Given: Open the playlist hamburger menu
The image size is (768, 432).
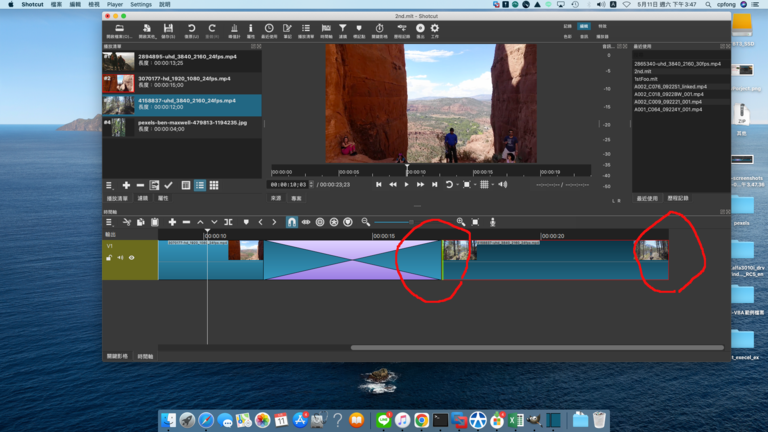Looking at the screenshot, I should (110, 185).
